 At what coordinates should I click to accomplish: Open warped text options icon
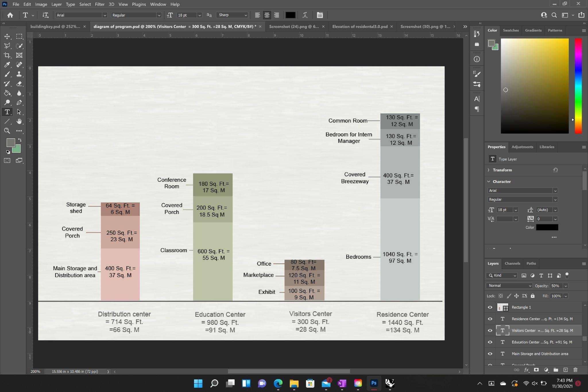tap(305, 15)
